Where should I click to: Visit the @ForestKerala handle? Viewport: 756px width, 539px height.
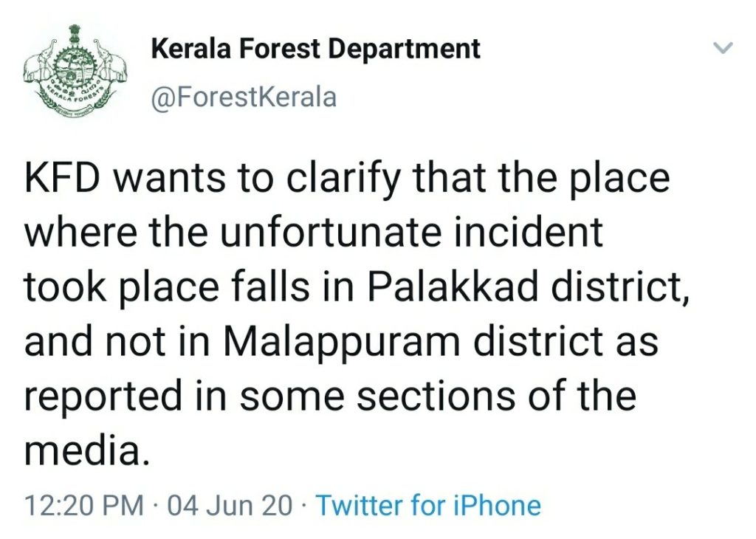[244, 97]
